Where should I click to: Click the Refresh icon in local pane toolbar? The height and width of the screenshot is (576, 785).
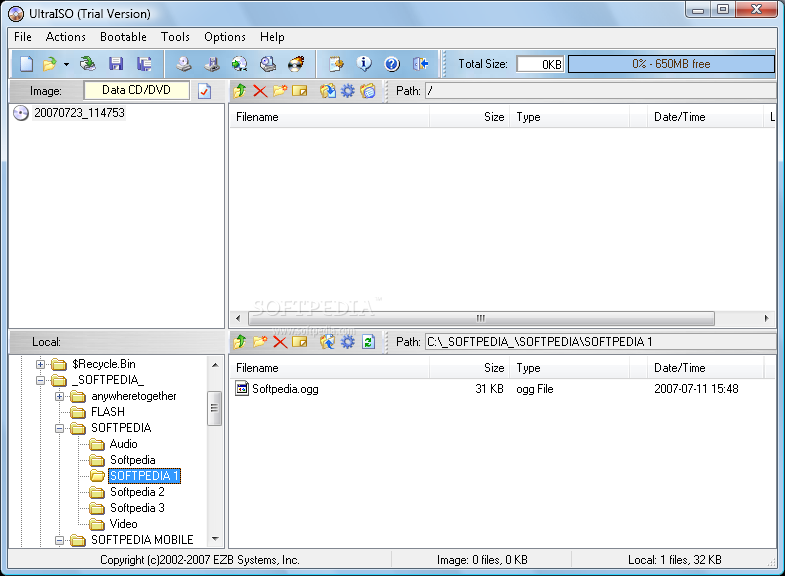point(368,342)
